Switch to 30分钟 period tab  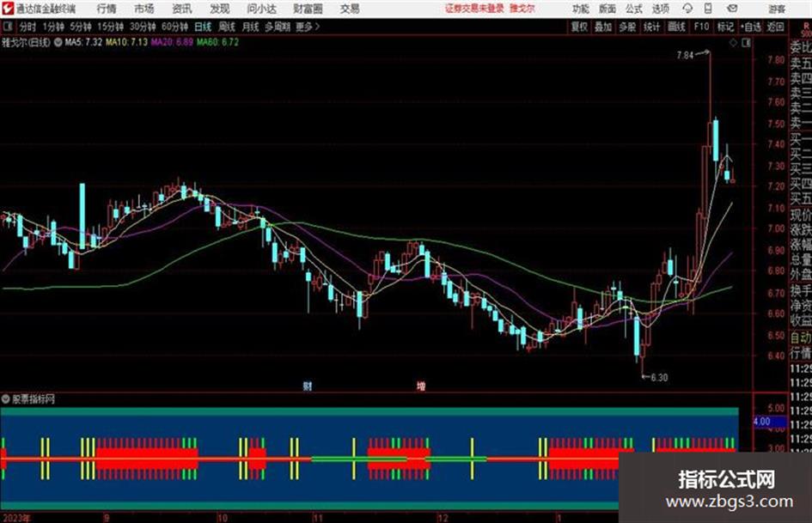[143, 27]
